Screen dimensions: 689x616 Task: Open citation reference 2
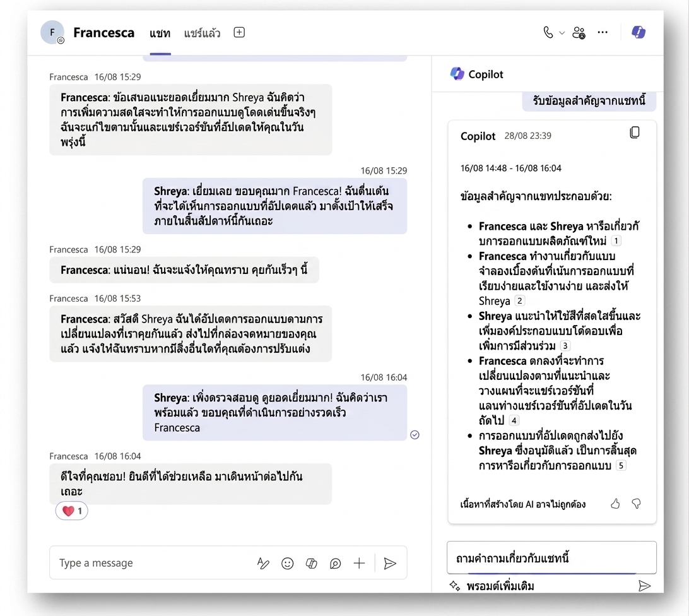click(519, 301)
